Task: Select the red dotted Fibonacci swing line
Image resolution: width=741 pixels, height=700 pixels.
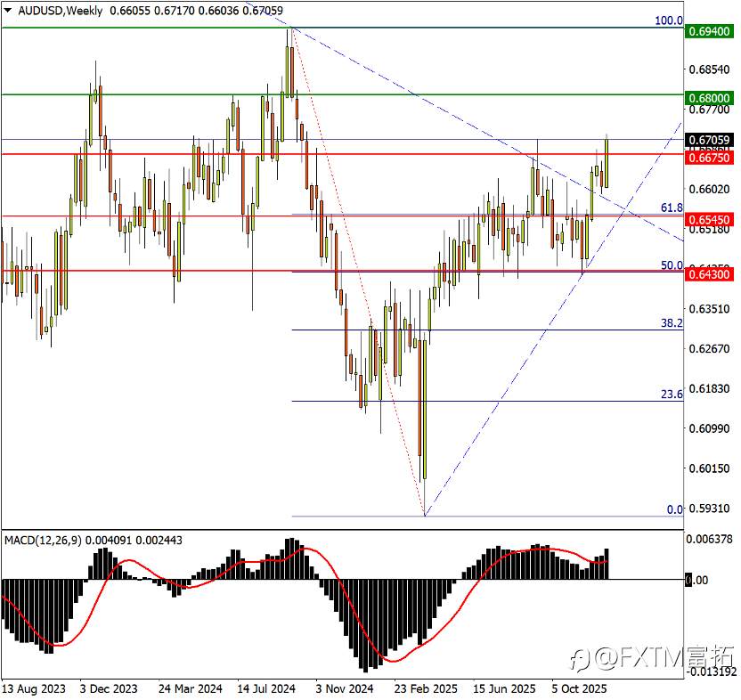Action: [x=358, y=271]
